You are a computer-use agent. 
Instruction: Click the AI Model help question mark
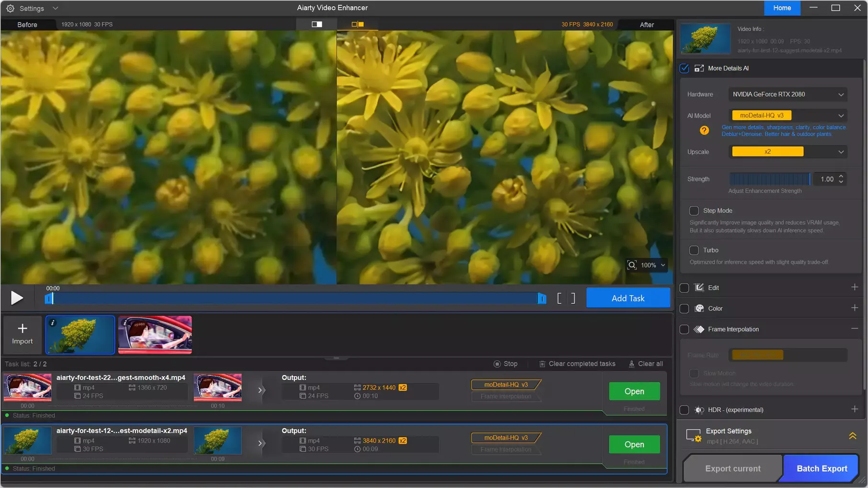[704, 131]
